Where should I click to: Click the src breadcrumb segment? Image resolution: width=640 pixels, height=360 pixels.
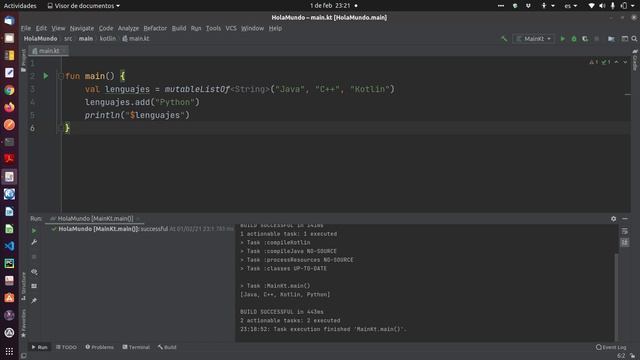point(68,39)
